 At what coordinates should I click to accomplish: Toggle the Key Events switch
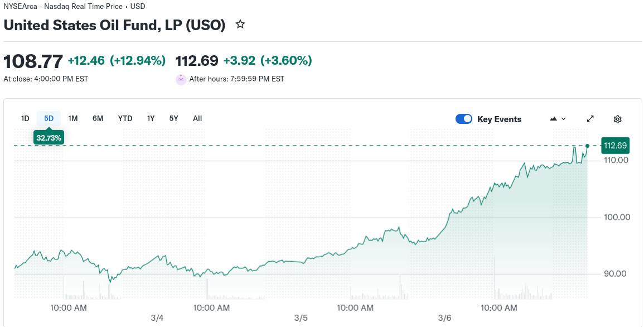coord(464,119)
